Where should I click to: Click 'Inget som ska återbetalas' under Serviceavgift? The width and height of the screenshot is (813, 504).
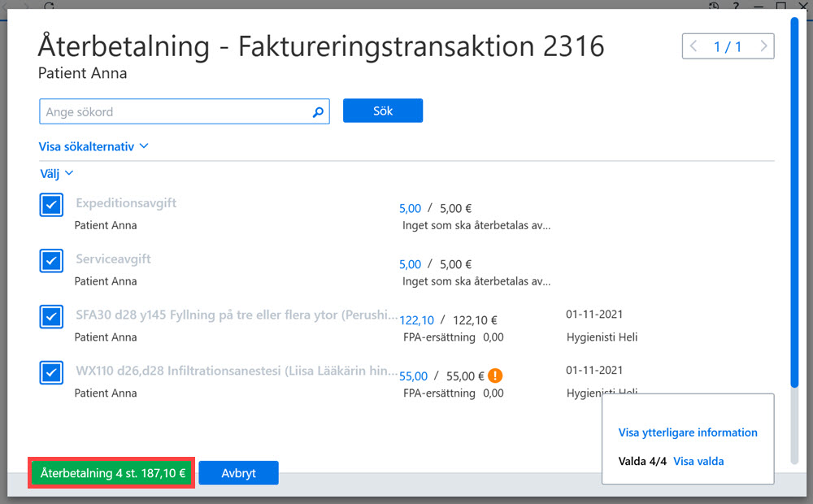[476, 281]
